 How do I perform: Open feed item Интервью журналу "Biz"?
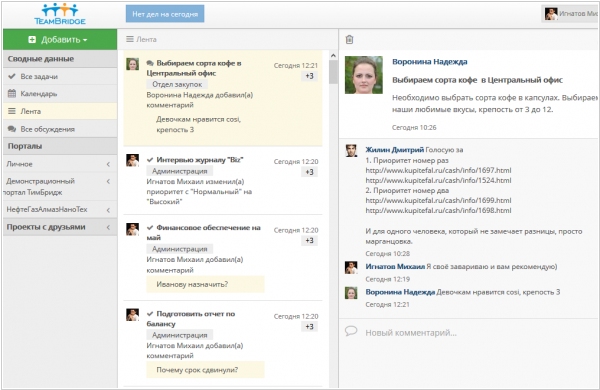(200, 160)
